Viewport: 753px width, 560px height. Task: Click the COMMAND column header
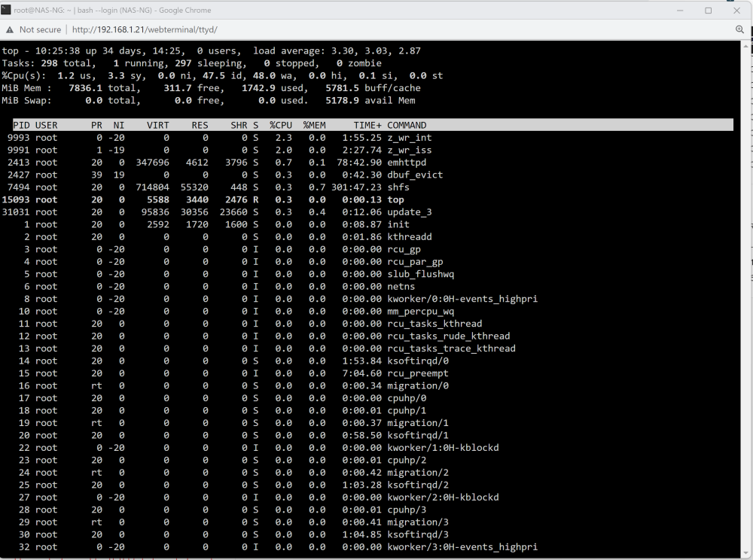pyautogui.click(x=407, y=125)
